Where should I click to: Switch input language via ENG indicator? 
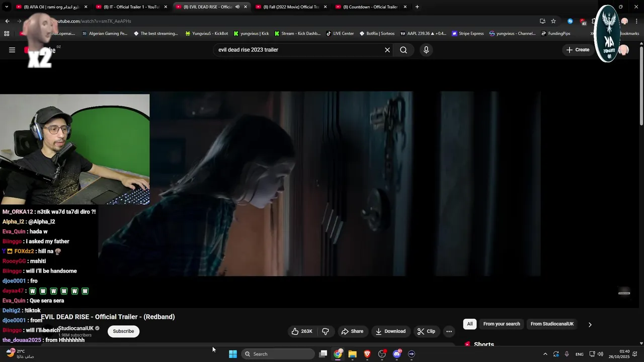point(580,354)
